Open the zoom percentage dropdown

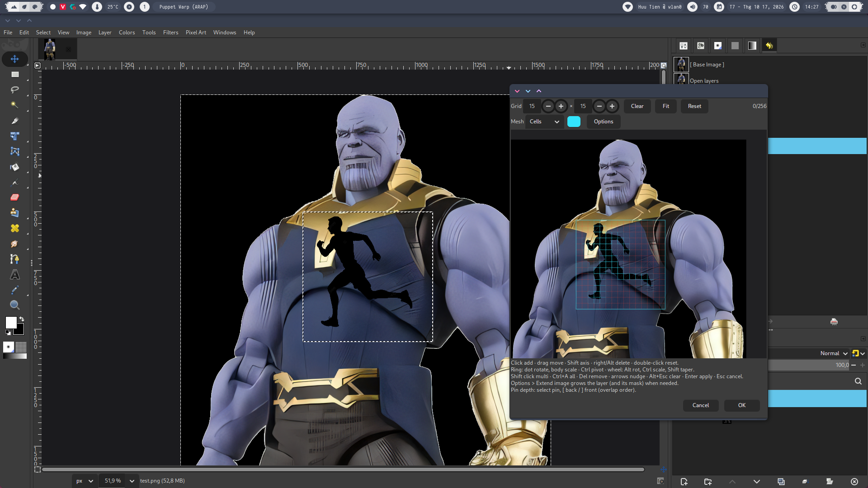[132, 481]
